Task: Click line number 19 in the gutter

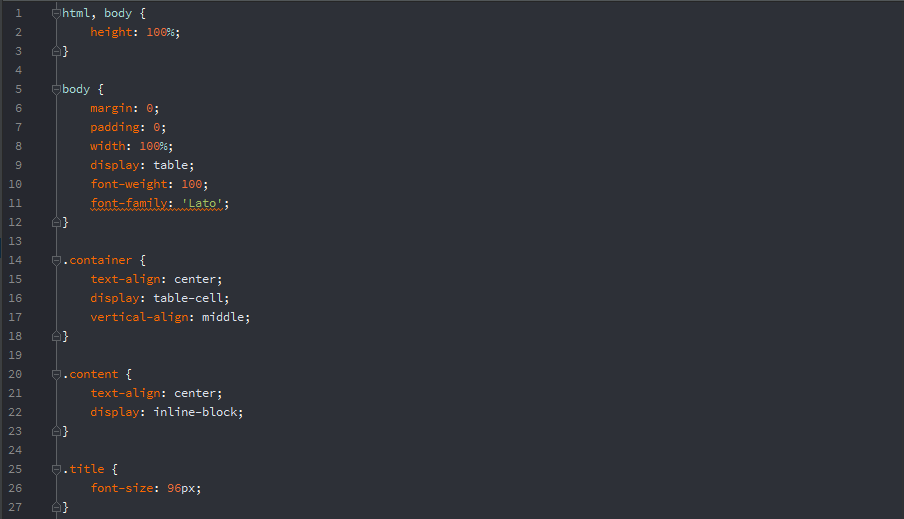Action: (15, 355)
